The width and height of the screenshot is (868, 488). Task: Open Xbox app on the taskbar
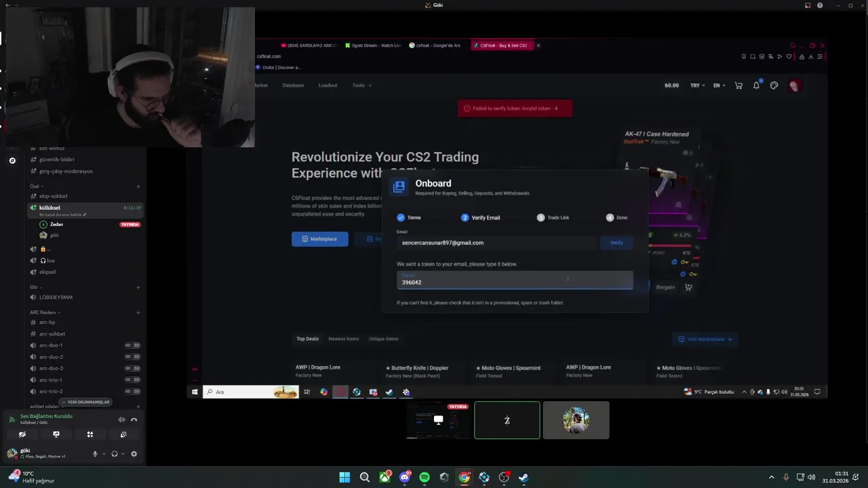(x=384, y=477)
